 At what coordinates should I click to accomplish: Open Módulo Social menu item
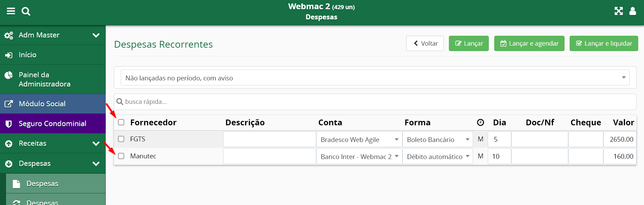[53, 104]
